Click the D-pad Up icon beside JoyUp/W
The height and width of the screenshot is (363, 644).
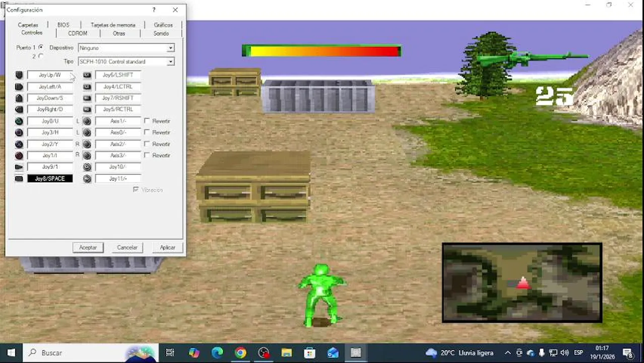pos(19,75)
